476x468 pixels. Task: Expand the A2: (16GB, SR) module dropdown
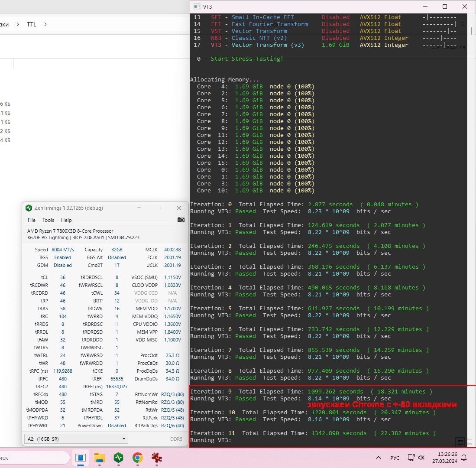pyautogui.click(x=76, y=439)
